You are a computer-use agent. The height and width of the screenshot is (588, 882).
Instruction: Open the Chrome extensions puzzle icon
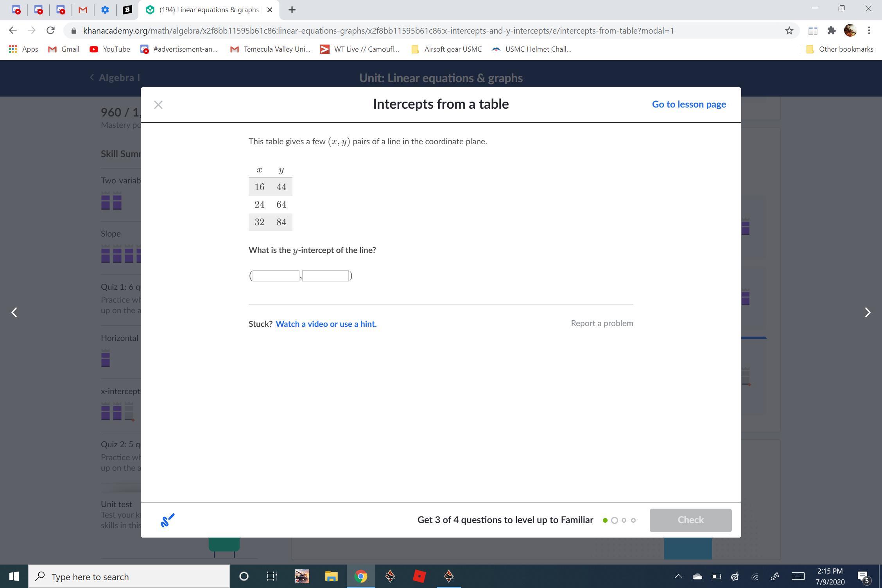pos(831,30)
